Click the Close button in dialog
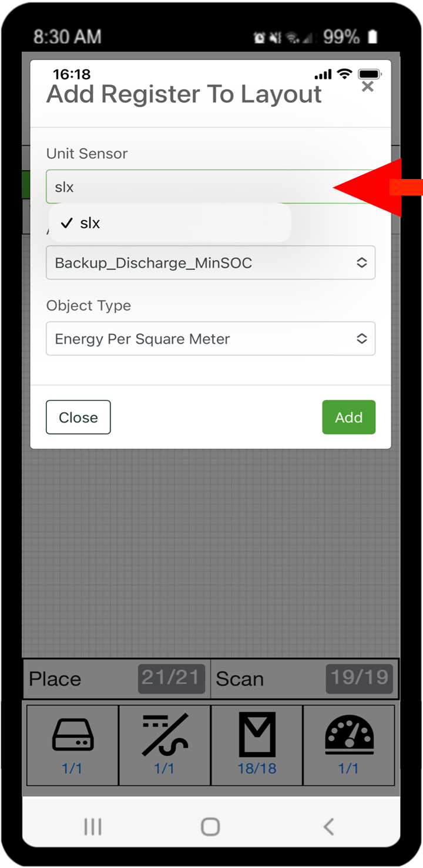The height and width of the screenshot is (868, 423). coord(78,417)
